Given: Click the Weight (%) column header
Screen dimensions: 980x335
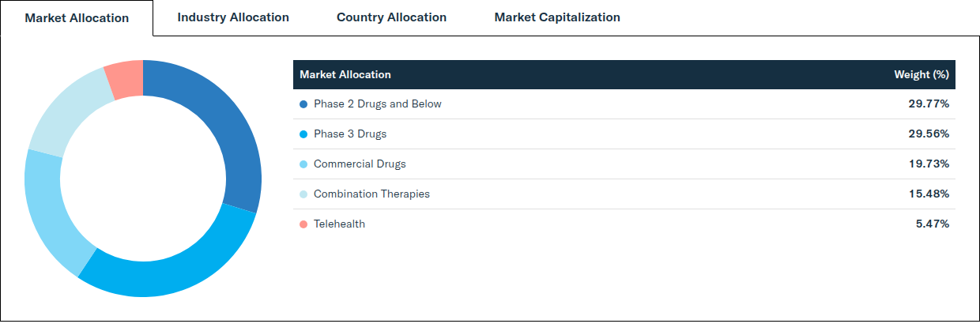Looking at the screenshot, I should (x=921, y=74).
